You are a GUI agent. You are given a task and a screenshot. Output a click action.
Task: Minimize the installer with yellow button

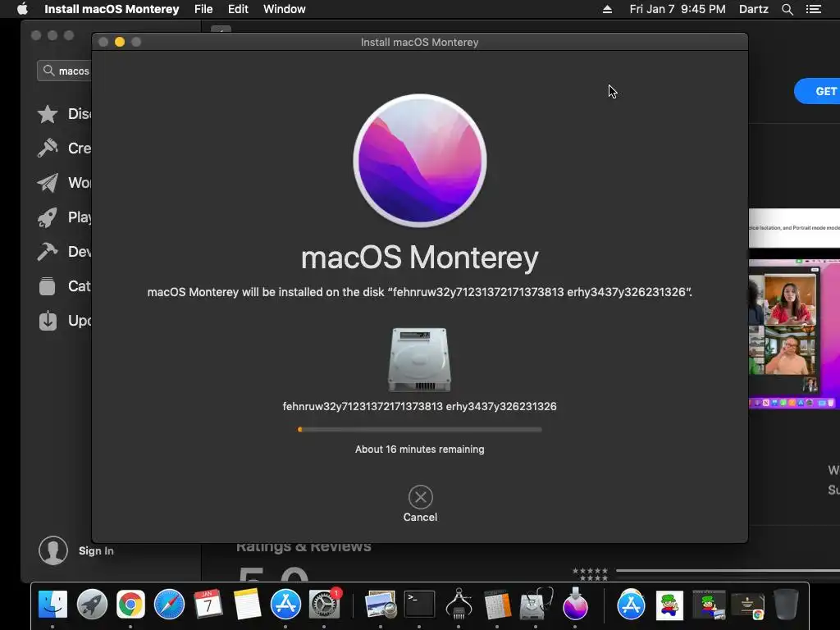(x=120, y=42)
